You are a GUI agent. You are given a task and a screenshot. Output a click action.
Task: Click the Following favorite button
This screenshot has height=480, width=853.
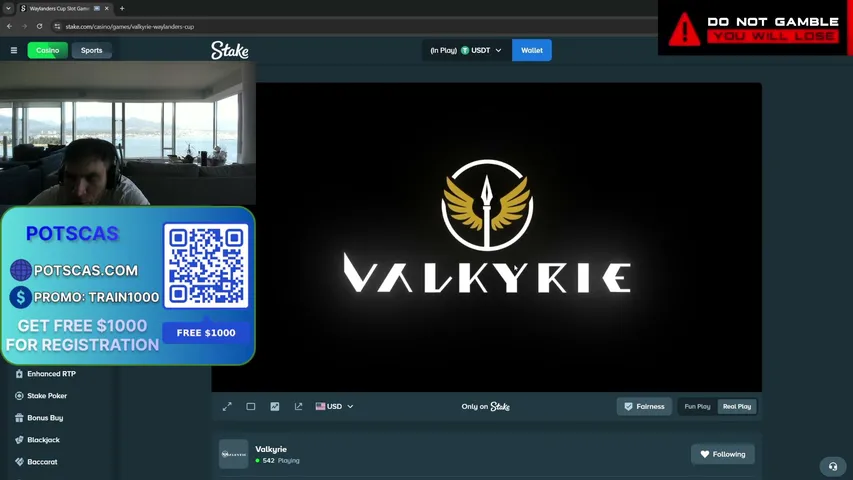click(722, 454)
